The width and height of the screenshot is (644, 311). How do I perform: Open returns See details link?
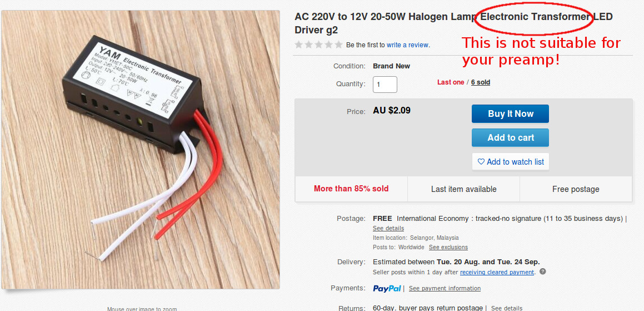click(507, 308)
